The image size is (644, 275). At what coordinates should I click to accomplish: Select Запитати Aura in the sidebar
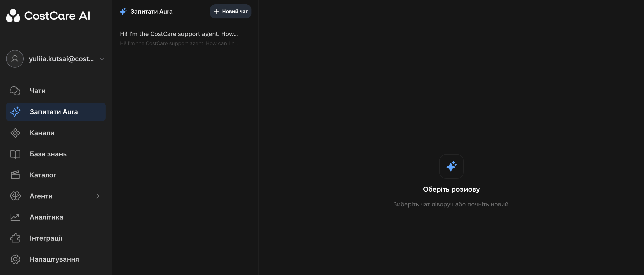pos(56,112)
